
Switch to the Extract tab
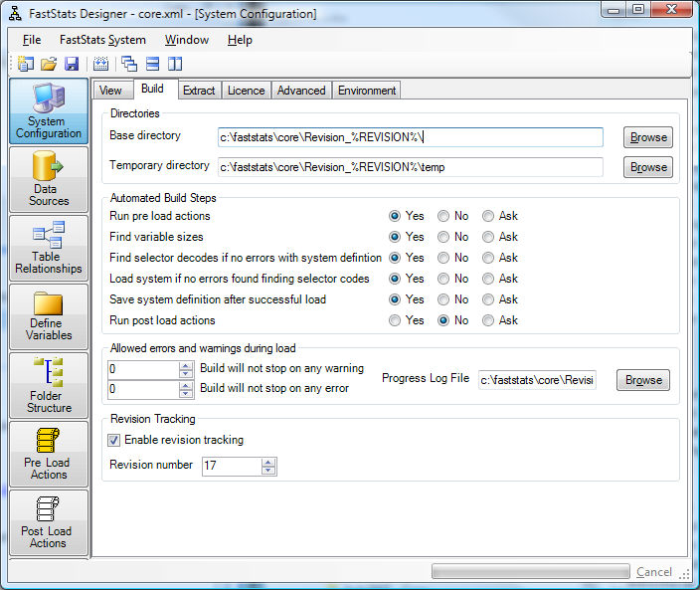click(199, 91)
